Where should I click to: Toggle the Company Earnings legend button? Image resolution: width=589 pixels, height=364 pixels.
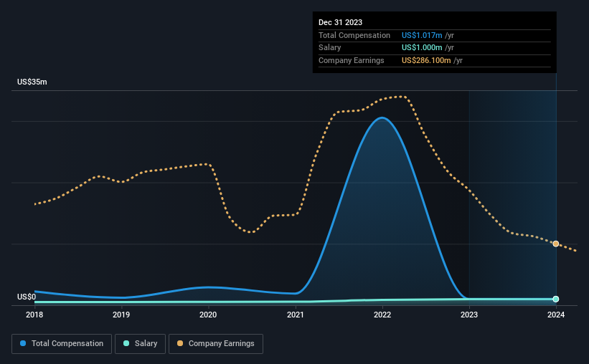click(x=216, y=344)
